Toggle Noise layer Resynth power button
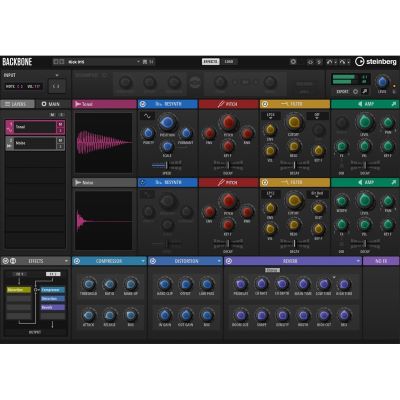This screenshot has width=400, height=400. pyautogui.click(x=143, y=182)
